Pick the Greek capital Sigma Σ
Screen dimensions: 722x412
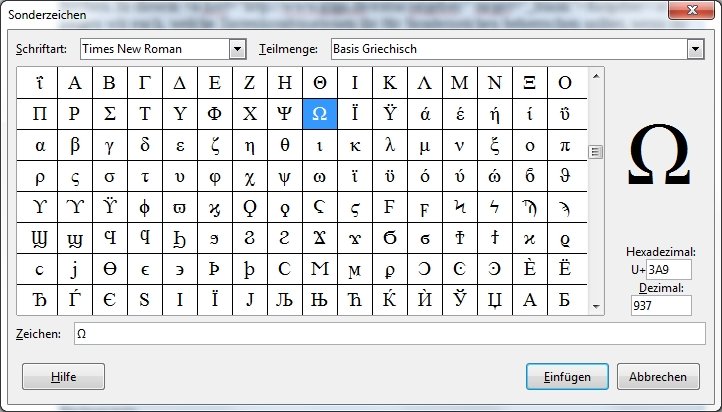[x=109, y=114]
